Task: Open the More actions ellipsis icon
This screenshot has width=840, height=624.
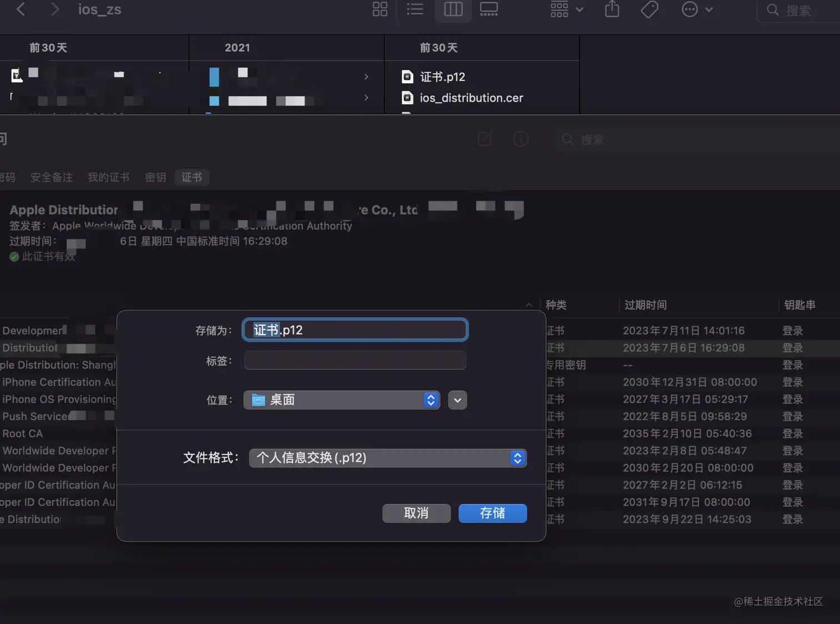Action: pyautogui.click(x=689, y=9)
